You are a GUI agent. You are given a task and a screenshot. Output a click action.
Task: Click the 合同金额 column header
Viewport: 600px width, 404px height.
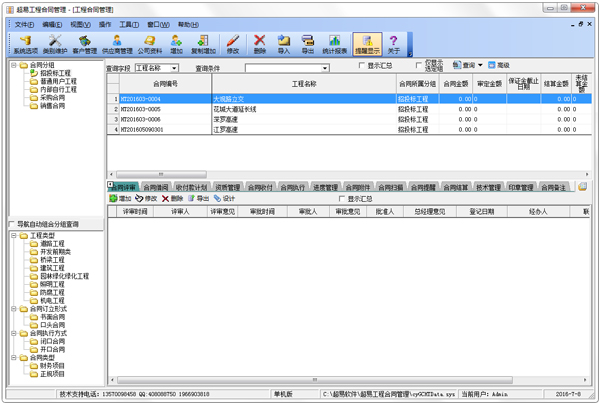tap(456, 83)
